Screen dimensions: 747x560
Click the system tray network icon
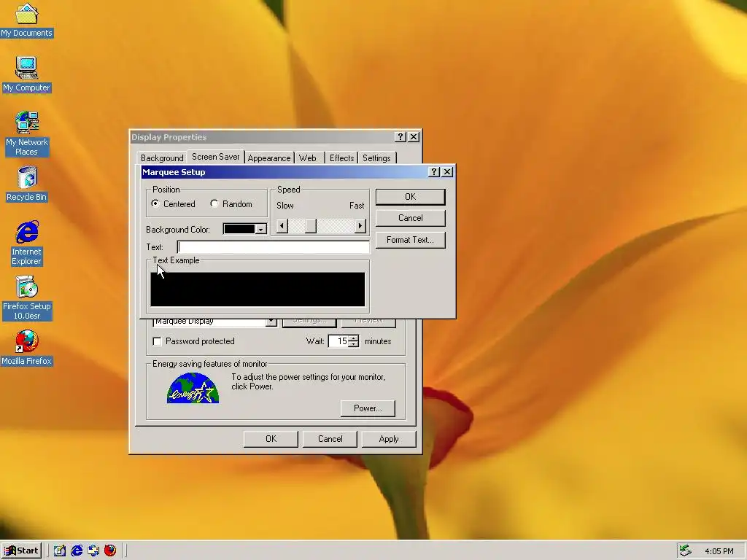(x=685, y=551)
